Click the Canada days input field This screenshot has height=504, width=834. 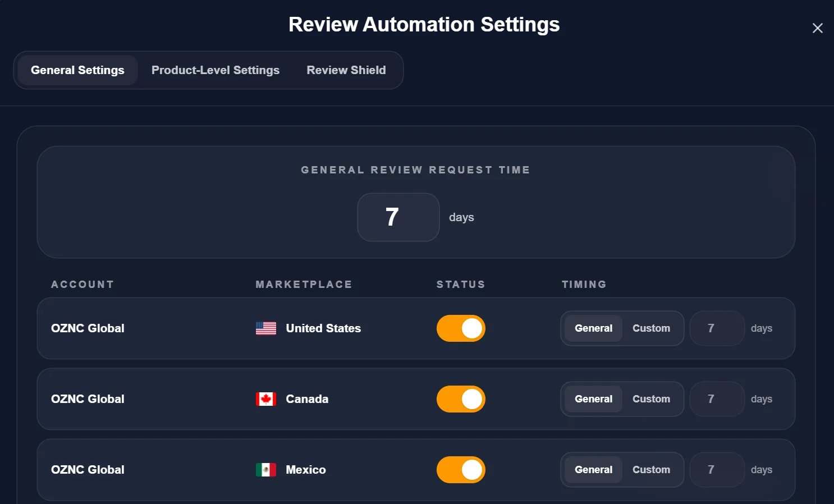tap(717, 399)
